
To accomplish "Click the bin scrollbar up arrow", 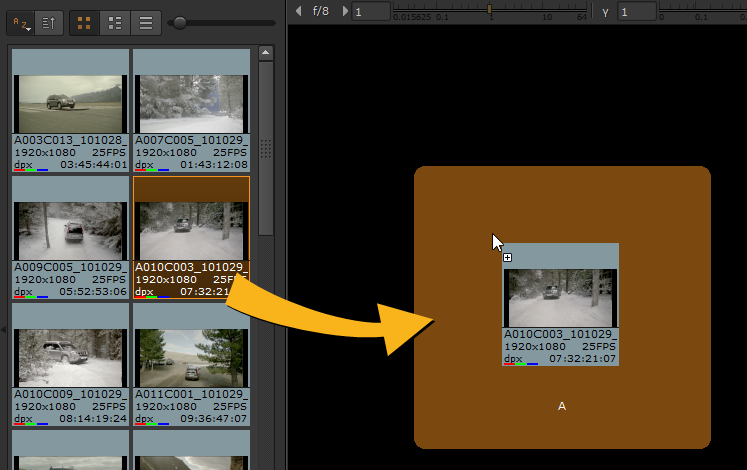I will [x=266, y=53].
